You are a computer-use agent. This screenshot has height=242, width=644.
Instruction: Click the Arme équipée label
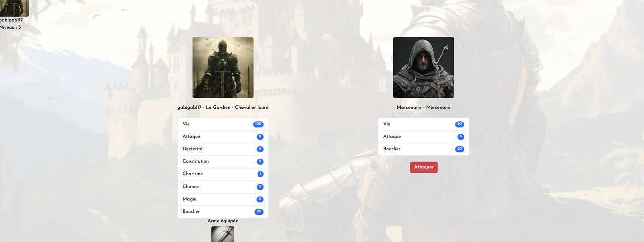(x=223, y=221)
